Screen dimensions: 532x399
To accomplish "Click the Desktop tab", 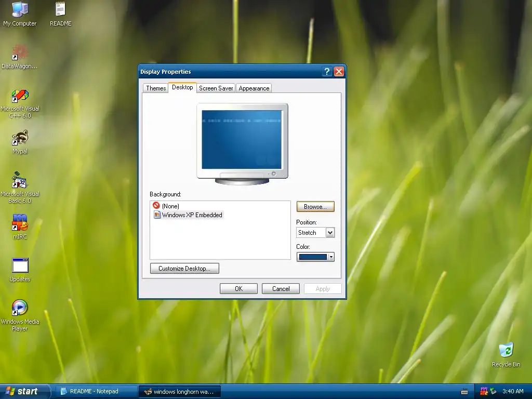I will 182,87.
